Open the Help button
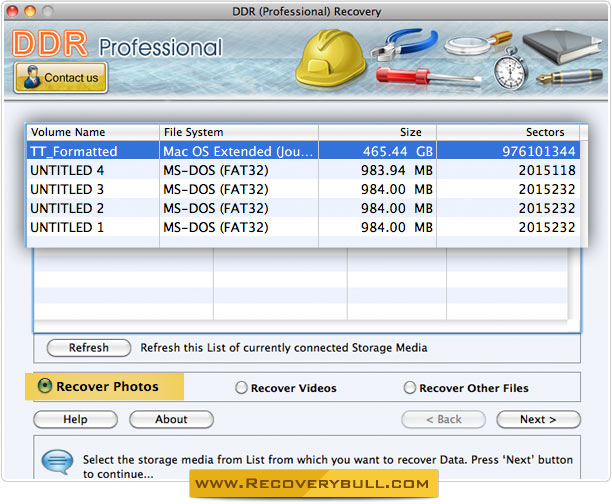 [75, 419]
